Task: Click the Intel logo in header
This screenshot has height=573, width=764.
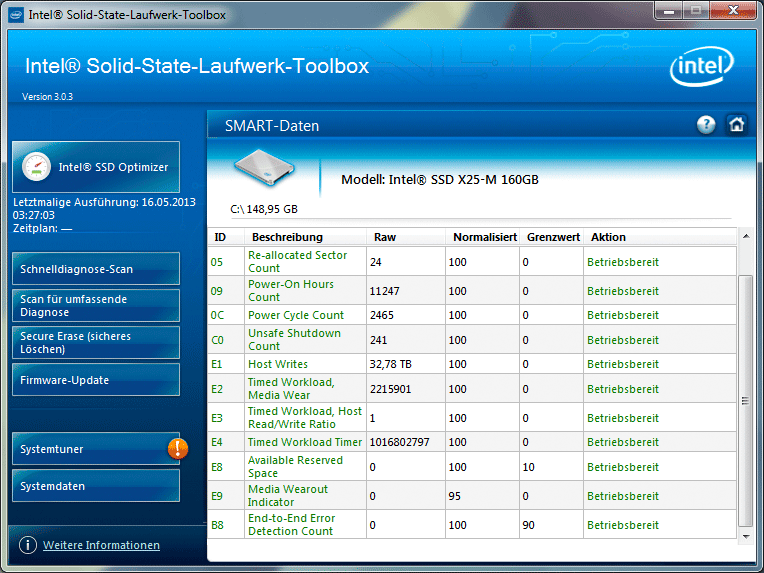Action: [x=702, y=66]
